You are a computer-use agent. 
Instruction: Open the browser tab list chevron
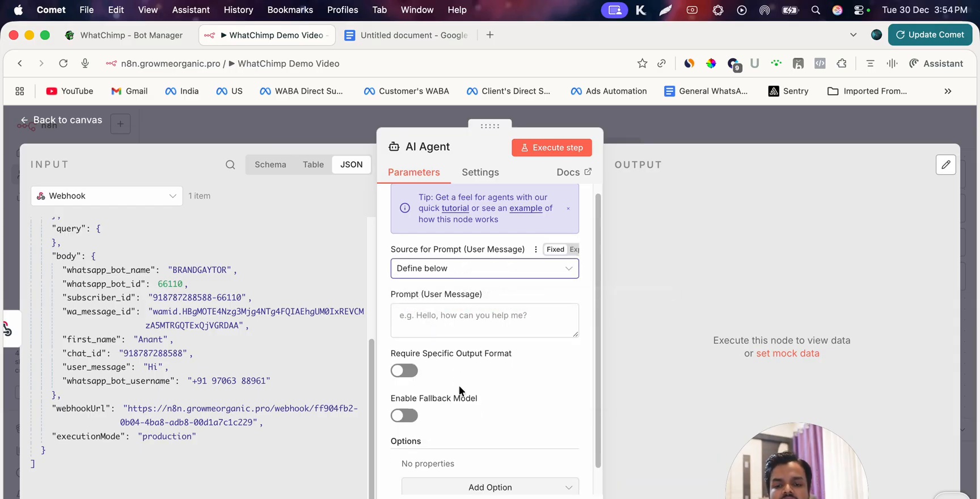tap(854, 35)
